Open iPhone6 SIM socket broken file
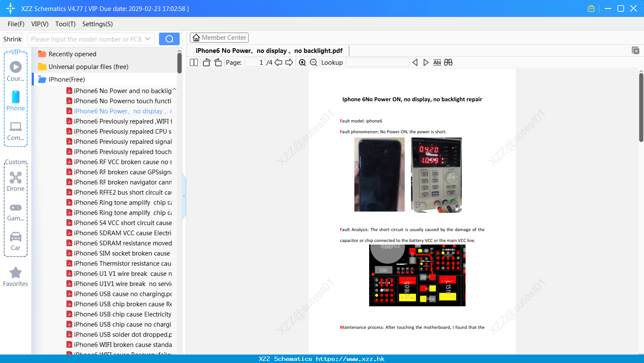 (119, 253)
